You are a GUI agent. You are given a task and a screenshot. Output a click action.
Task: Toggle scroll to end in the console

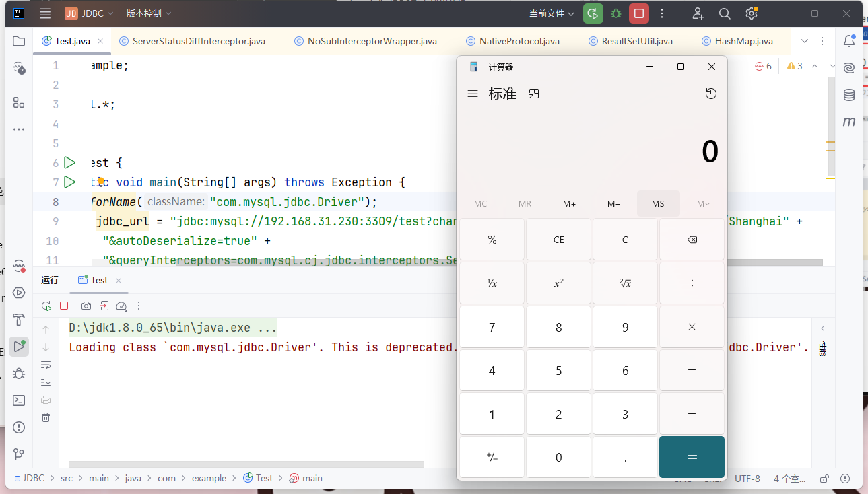[46, 382]
